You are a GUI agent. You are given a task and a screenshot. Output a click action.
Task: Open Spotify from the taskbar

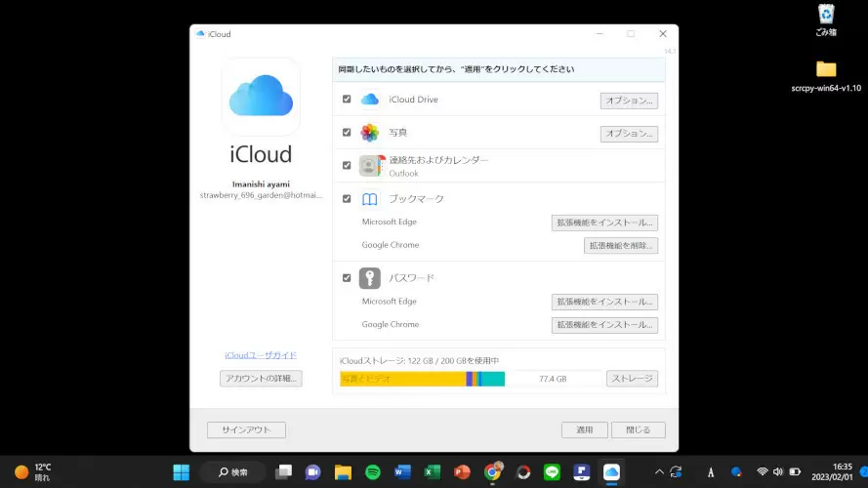(372, 472)
